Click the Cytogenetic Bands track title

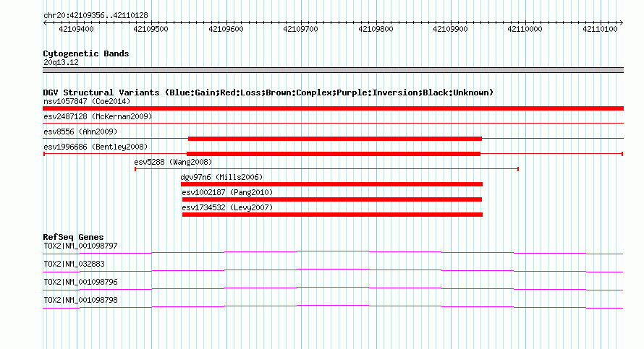coord(86,53)
